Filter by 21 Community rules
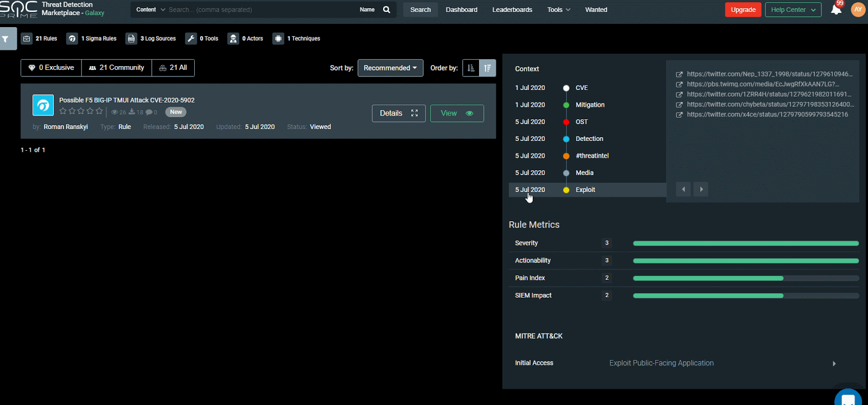Screen dimensions: 868x405 (x=117, y=68)
